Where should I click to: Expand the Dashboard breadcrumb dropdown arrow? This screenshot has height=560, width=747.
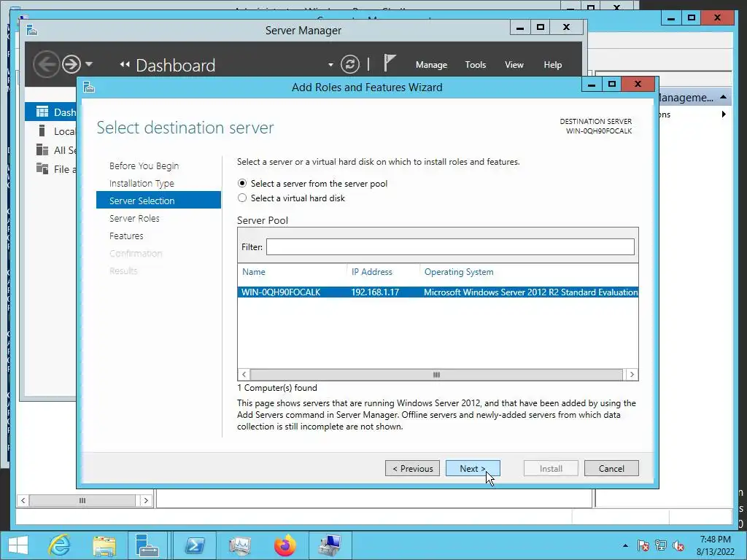pyautogui.click(x=330, y=65)
